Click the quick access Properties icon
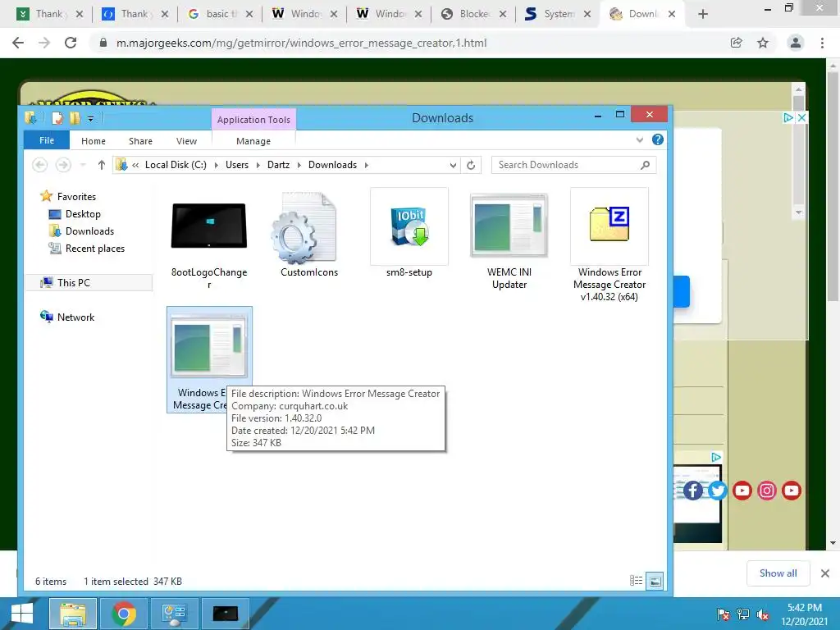Screen dimensions: 840x630 pos(57,118)
